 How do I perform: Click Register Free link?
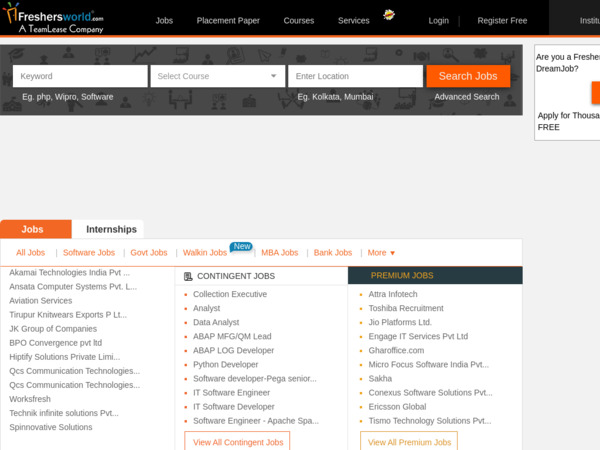(502, 21)
